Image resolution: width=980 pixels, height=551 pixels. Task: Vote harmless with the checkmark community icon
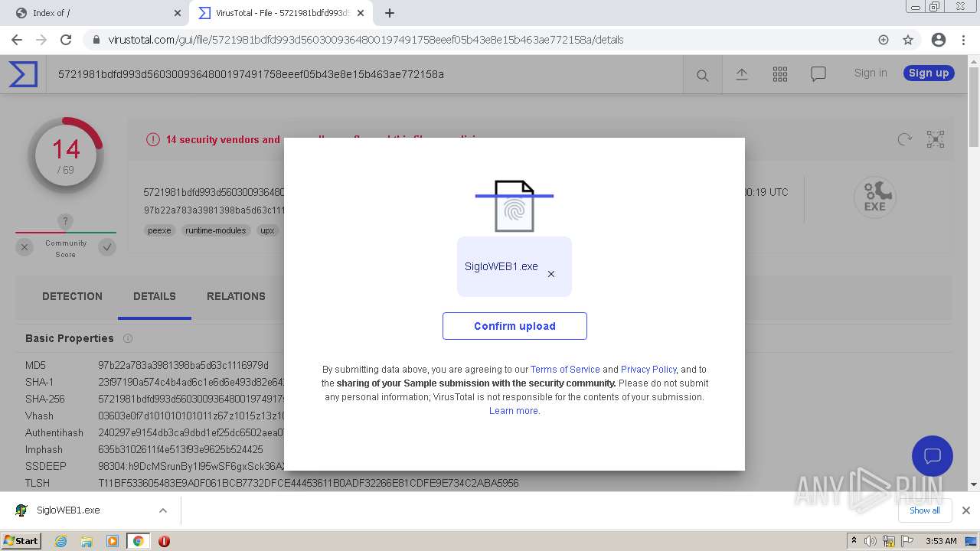(x=107, y=247)
